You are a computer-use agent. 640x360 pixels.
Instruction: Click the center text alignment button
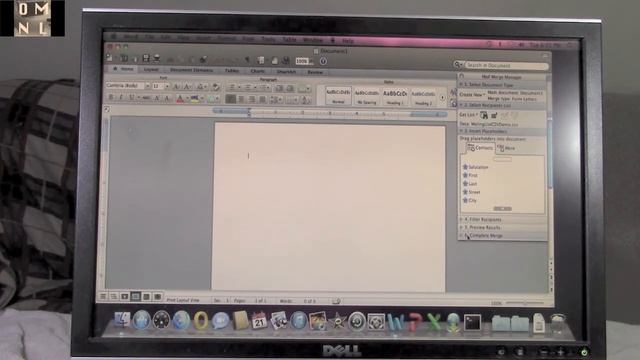pyautogui.click(x=241, y=99)
